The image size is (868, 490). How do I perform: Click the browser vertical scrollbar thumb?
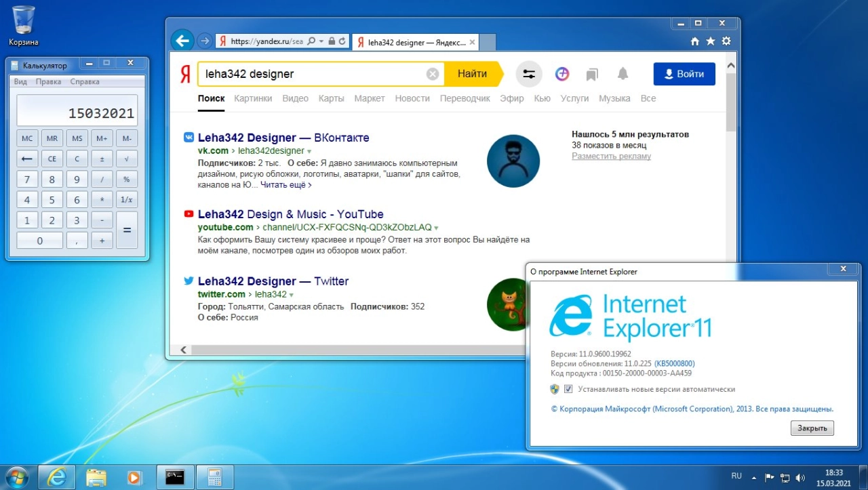(730, 102)
